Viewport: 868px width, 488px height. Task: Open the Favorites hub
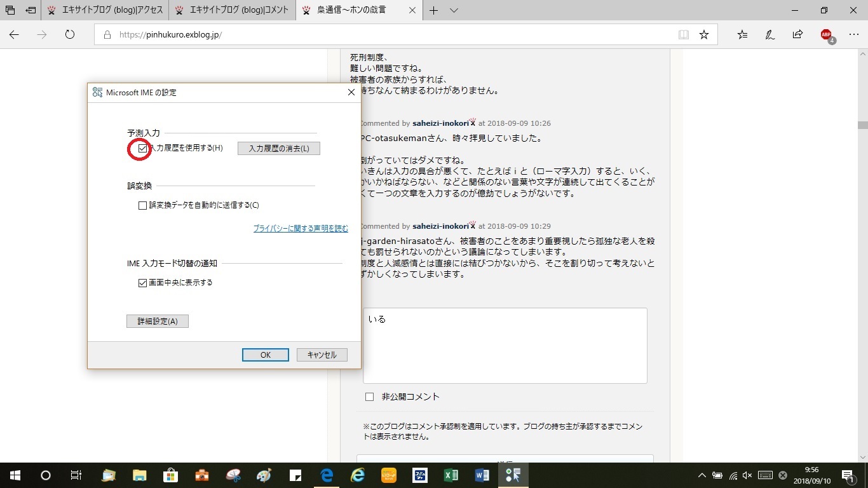pyautogui.click(x=742, y=35)
